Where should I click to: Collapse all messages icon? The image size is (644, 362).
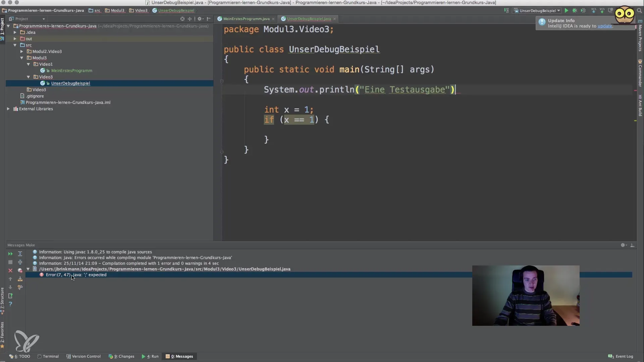pyautogui.click(x=20, y=262)
